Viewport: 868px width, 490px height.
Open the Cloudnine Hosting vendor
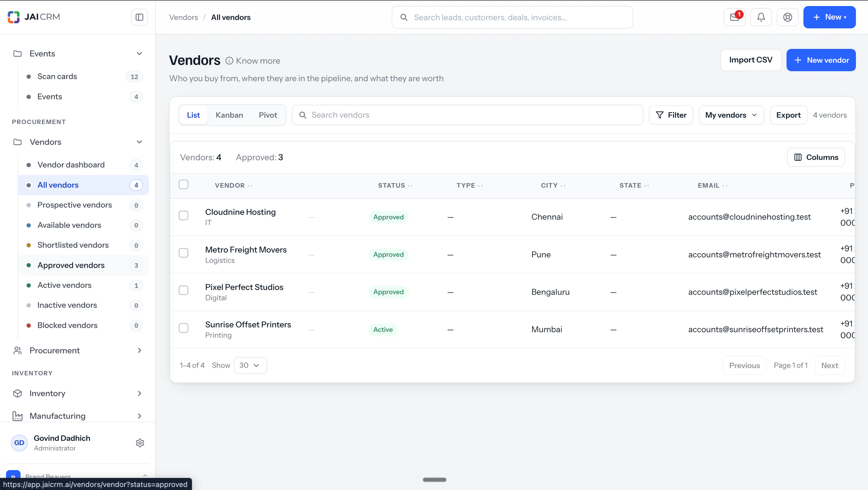(x=240, y=212)
